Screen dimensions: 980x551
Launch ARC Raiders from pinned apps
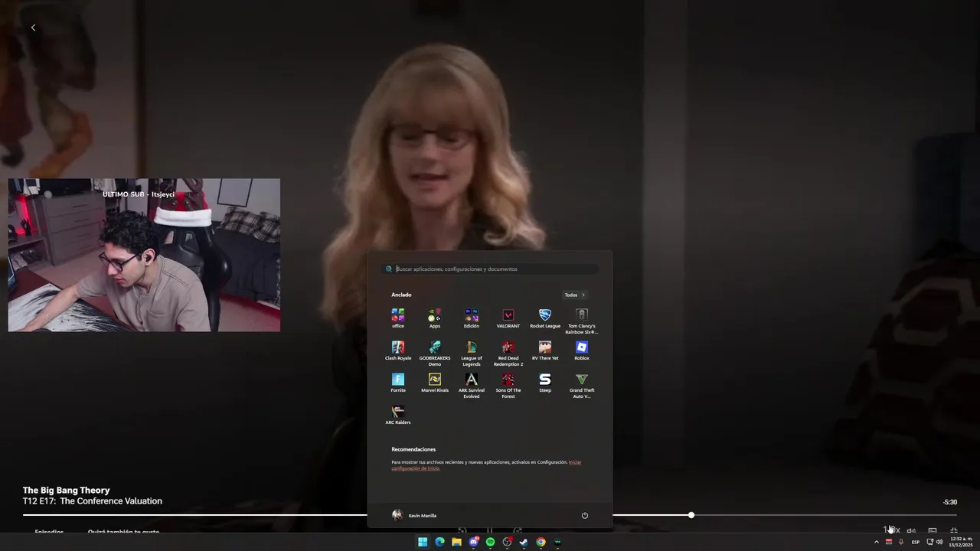(x=398, y=415)
